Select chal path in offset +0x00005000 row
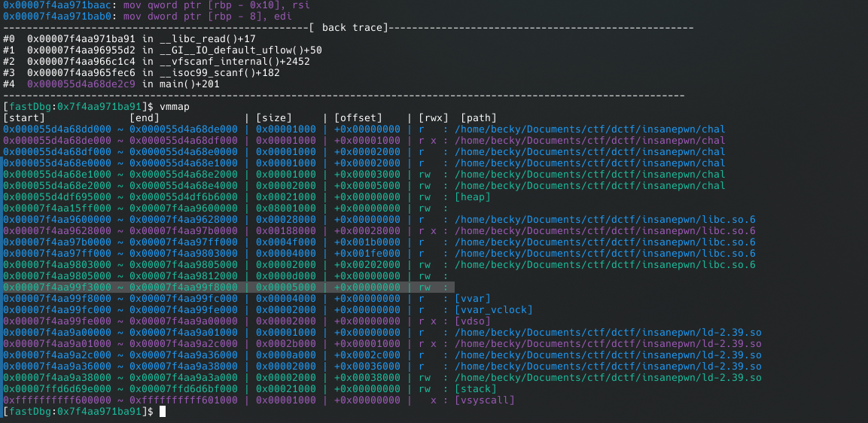Image resolution: width=868 pixels, height=423 pixels. pos(590,185)
